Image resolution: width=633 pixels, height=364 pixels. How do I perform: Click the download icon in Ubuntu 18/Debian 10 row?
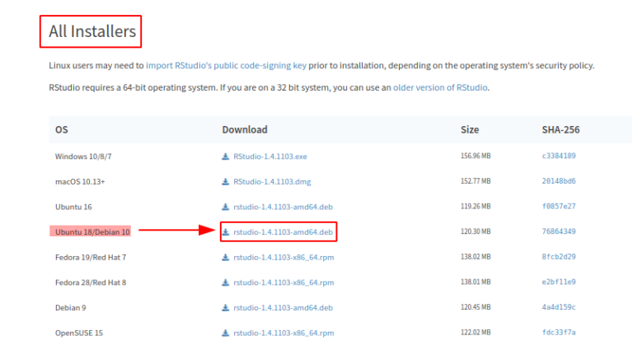(226, 232)
